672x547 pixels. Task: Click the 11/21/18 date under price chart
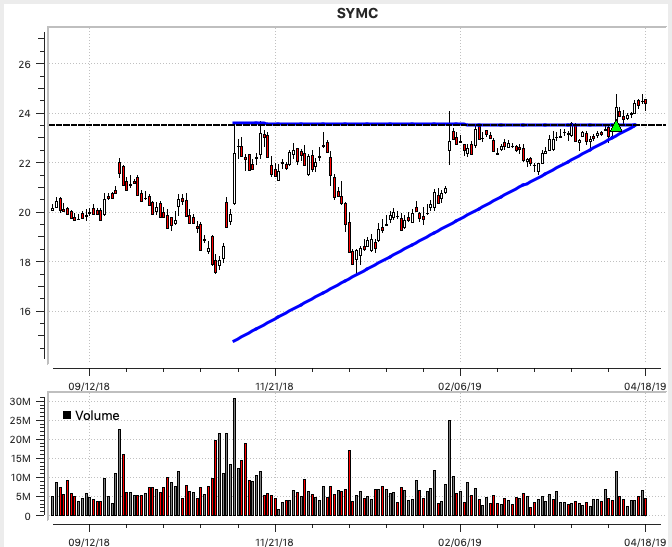click(275, 386)
